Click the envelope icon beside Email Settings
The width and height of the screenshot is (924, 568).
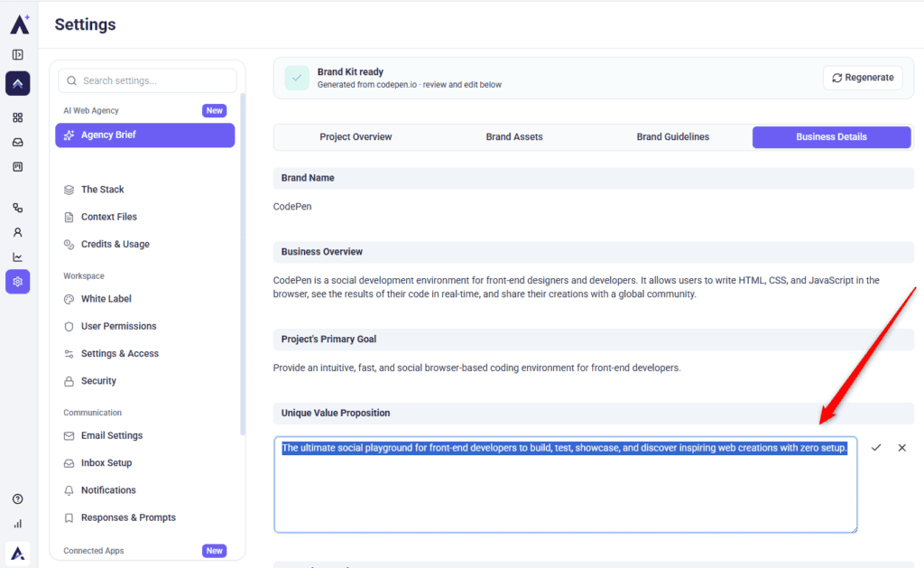pyautogui.click(x=69, y=436)
